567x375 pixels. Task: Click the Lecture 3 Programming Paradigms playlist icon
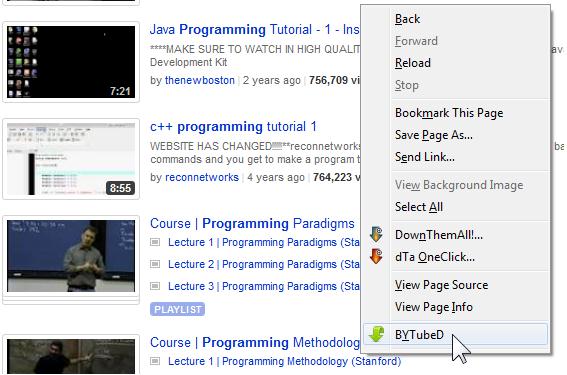pyautogui.click(x=155, y=286)
